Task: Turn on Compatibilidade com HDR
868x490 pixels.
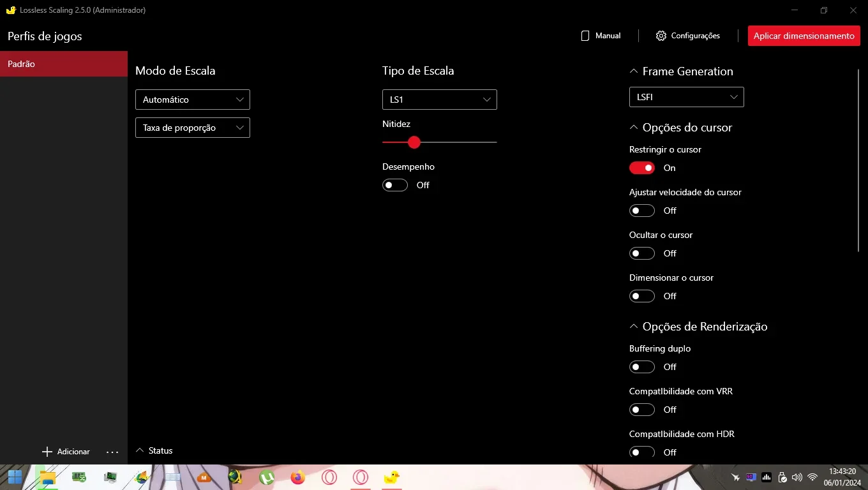Action: [x=642, y=452]
